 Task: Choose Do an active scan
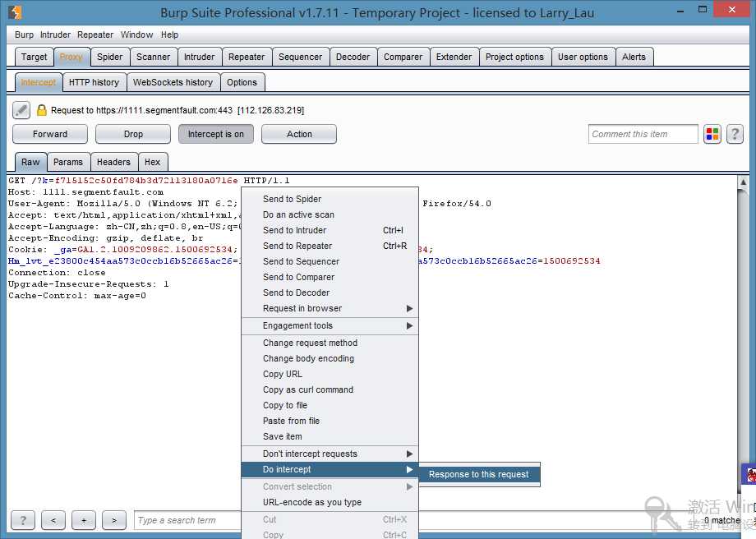coord(330,214)
